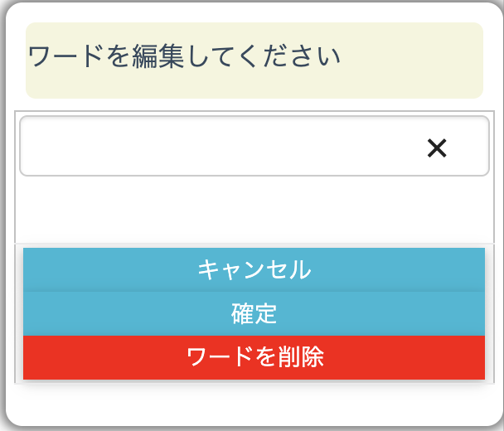Clear the word input with the X icon
The width and height of the screenshot is (504, 431).
(x=437, y=148)
